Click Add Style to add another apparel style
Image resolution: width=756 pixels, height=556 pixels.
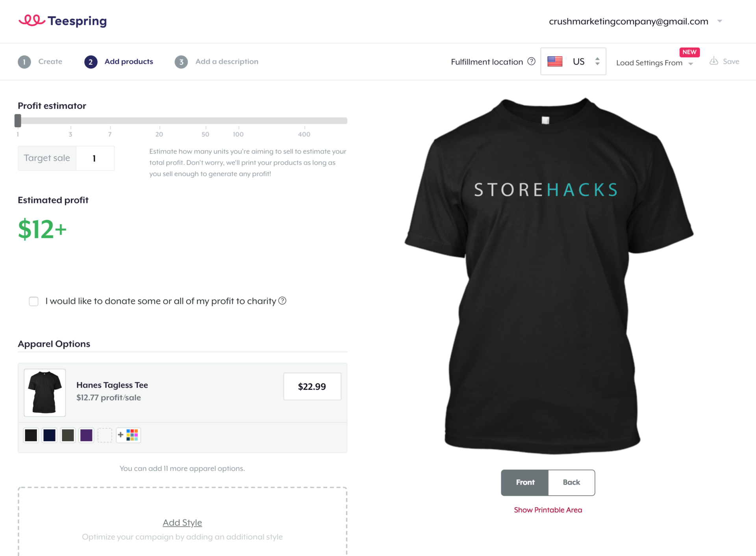(182, 522)
